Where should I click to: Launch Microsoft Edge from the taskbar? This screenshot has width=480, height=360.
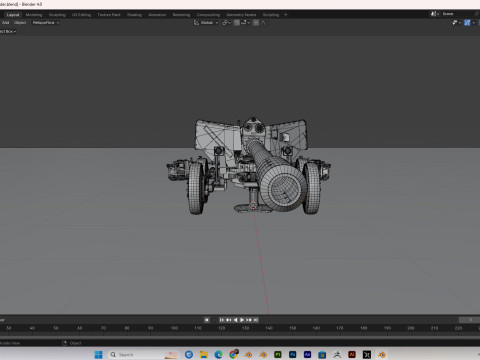pyautogui.click(x=218, y=354)
